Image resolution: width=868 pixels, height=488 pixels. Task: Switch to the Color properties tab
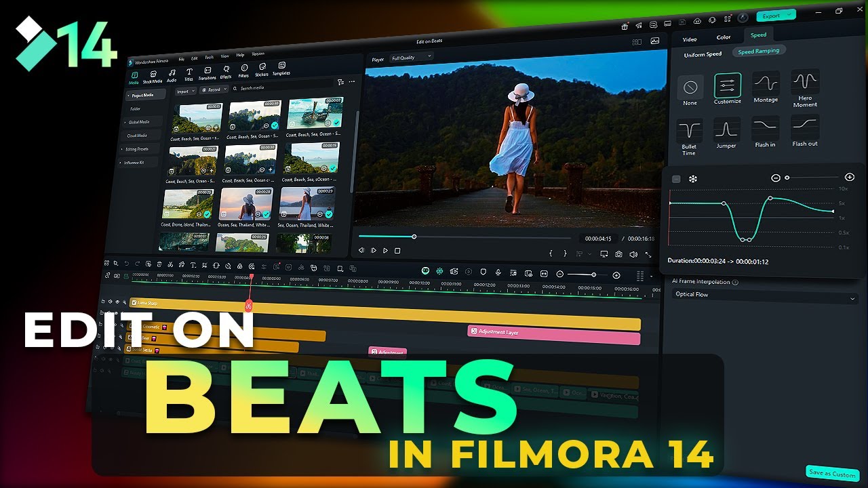coord(724,37)
